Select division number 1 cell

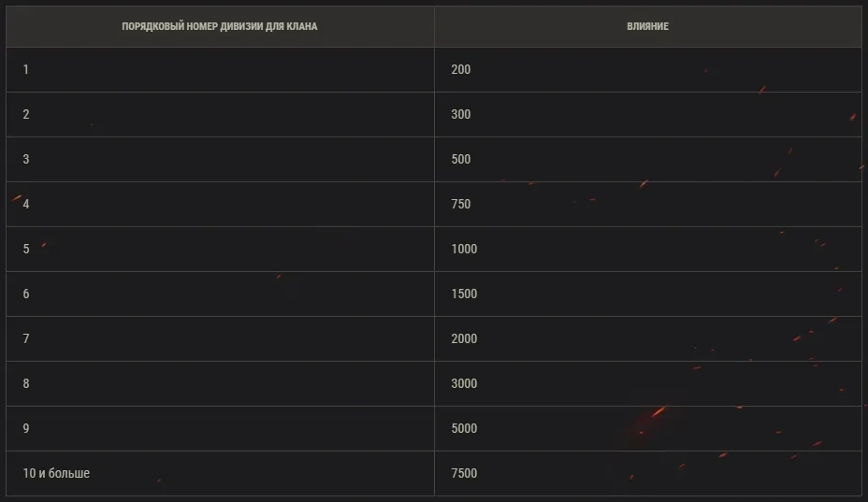point(26,70)
